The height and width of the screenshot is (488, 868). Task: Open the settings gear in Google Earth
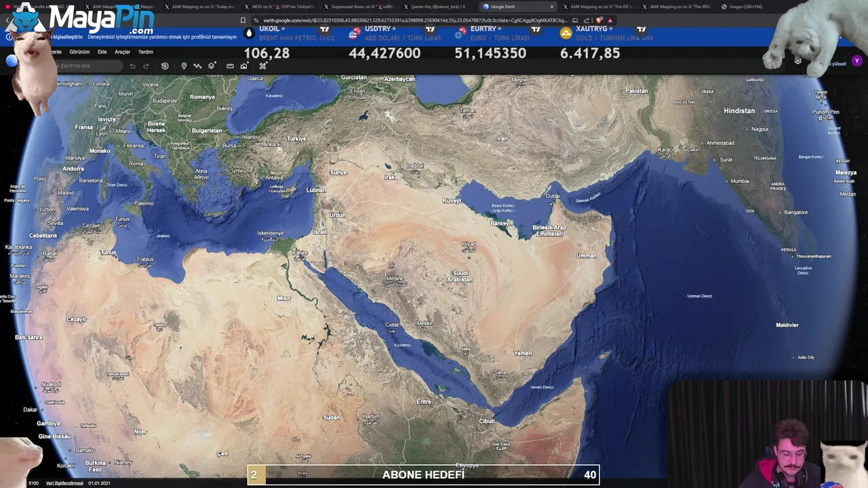[x=798, y=62]
